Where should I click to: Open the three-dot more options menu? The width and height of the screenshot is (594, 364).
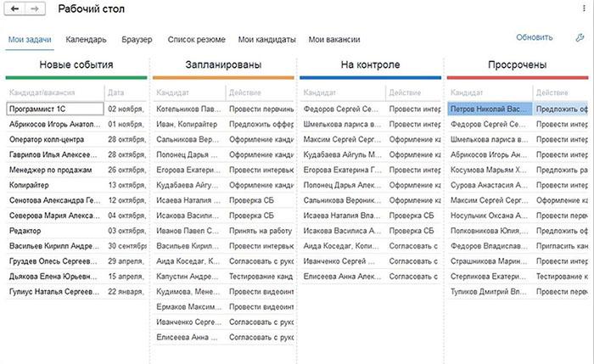tap(584, 8)
